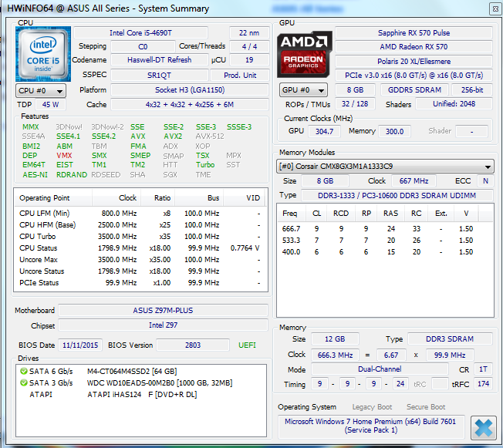The width and height of the screenshot is (503, 448).
Task: Click the Haswell-DT Refresh codename field
Action: click(159, 60)
